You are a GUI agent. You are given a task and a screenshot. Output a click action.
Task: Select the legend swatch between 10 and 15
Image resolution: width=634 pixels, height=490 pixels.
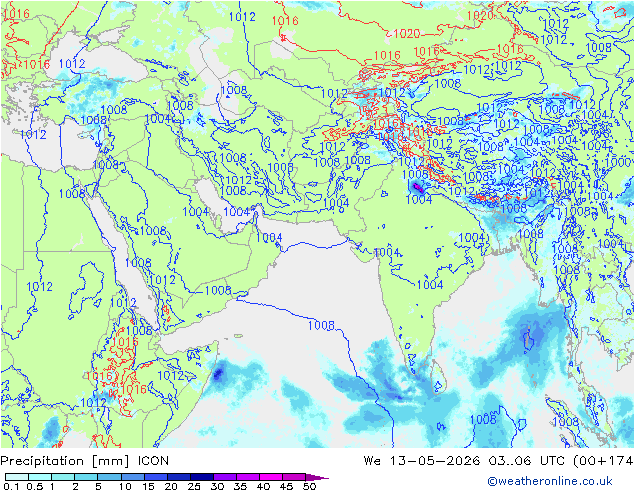(133, 477)
